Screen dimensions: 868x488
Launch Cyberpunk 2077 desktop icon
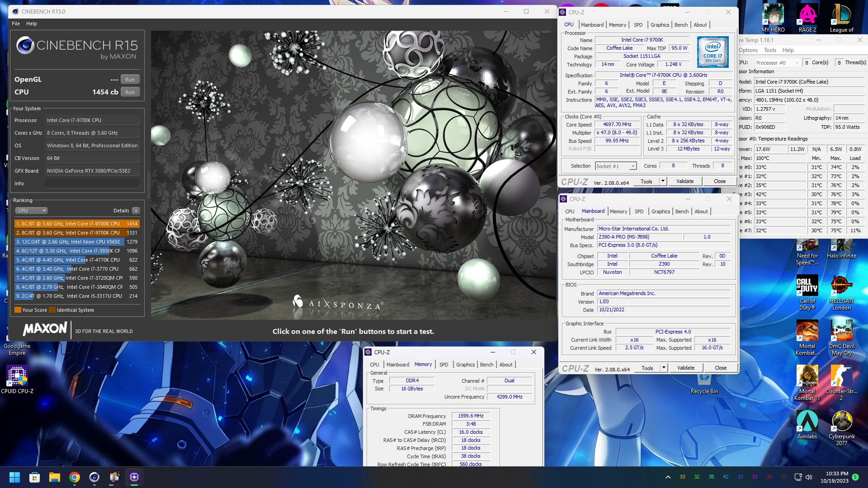pos(841,428)
